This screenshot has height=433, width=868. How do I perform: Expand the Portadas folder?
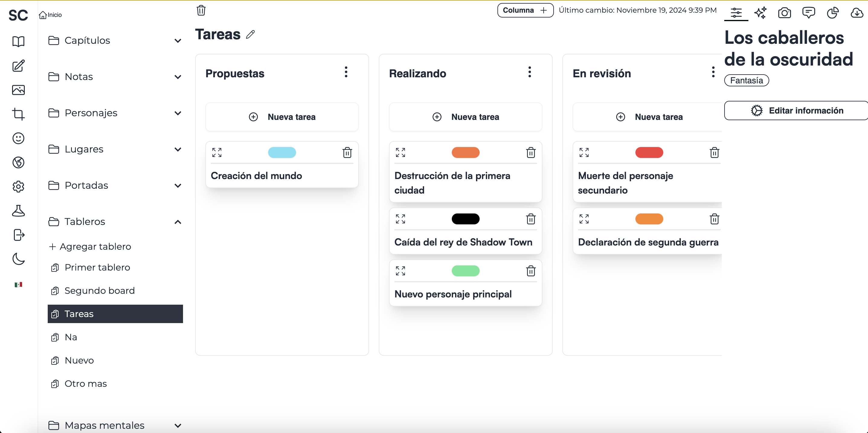(115, 185)
